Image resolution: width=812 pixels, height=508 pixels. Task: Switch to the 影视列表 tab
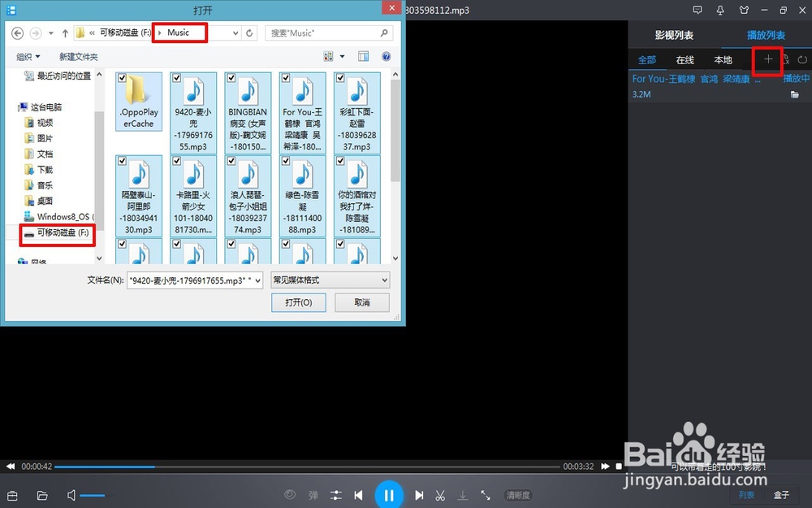[674, 35]
